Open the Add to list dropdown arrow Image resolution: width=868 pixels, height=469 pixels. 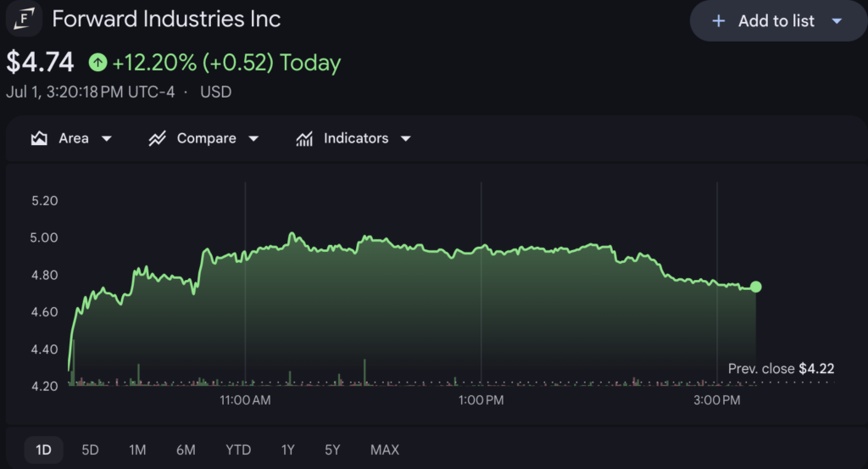[837, 21]
